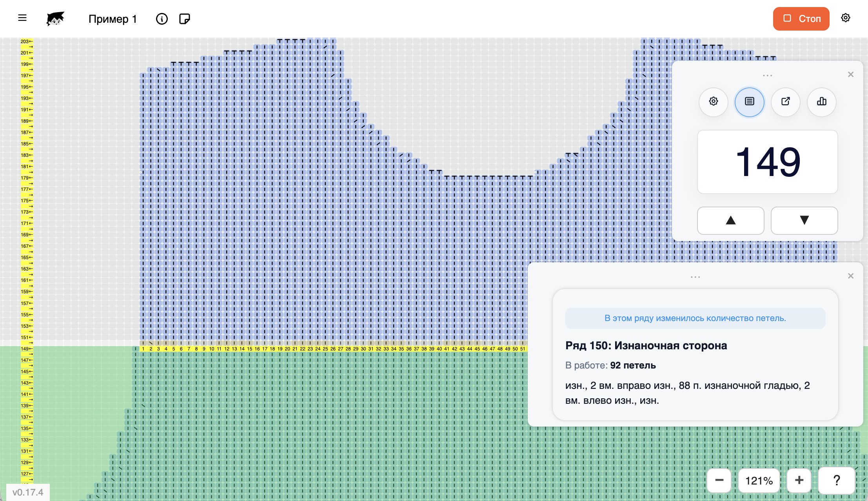Click the pop-out external window icon
Screen dimensions: 868x501
click(x=786, y=102)
